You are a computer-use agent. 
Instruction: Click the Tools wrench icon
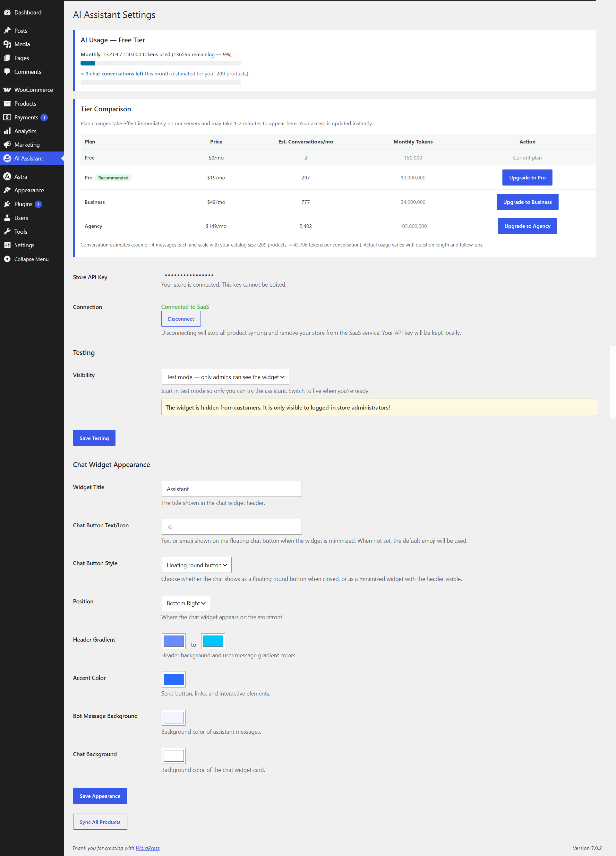7,231
